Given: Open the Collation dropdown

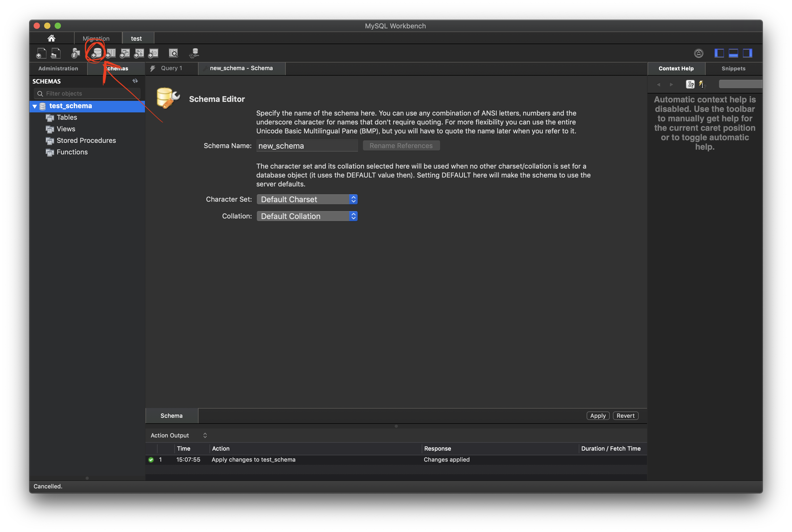Looking at the screenshot, I should pos(307,216).
